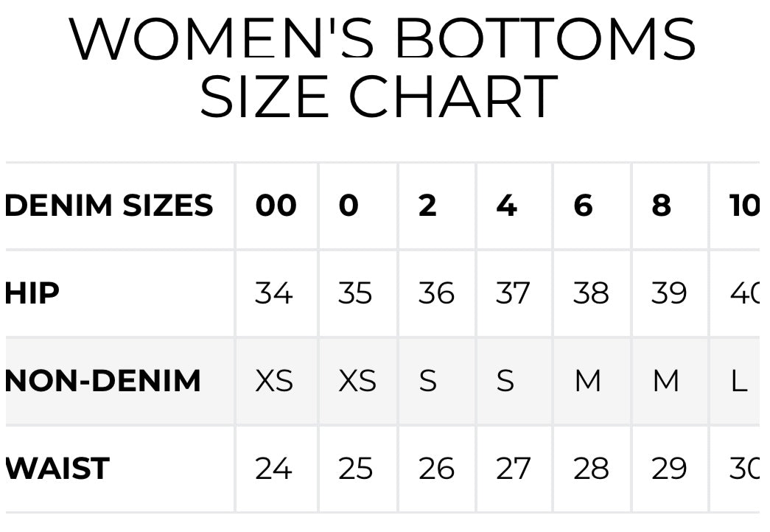This screenshot has width=770, height=532.
Task: Click the S cell under size 2
Action: click(427, 381)
